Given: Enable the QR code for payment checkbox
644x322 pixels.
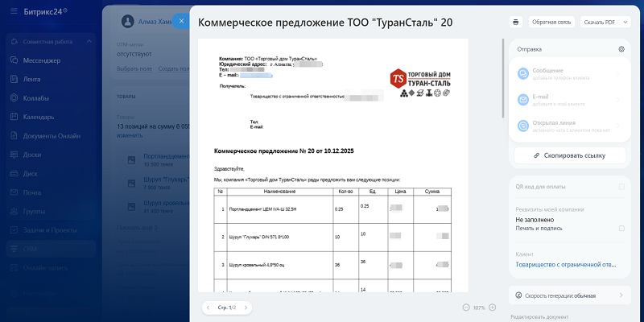Looking at the screenshot, I should point(621,187).
